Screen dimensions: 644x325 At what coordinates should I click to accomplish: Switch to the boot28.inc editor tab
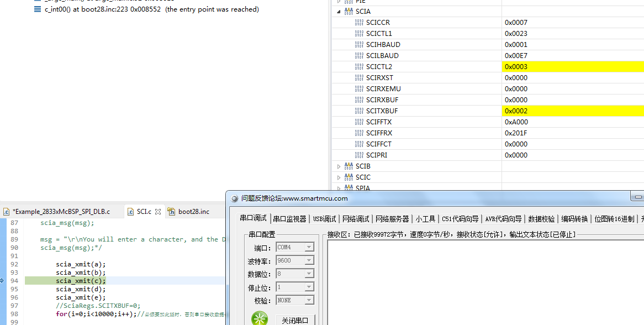tap(194, 212)
